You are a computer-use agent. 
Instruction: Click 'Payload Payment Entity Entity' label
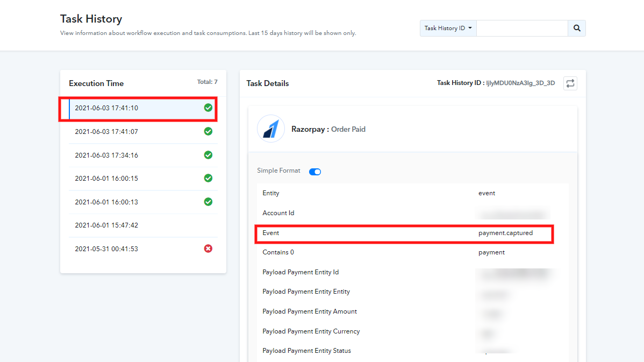pyautogui.click(x=306, y=292)
